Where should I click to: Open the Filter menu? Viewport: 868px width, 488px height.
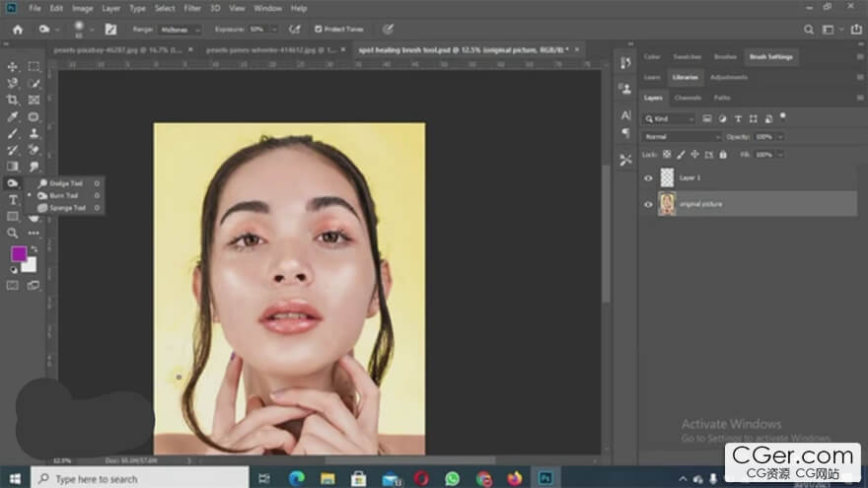(x=191, y=8)
